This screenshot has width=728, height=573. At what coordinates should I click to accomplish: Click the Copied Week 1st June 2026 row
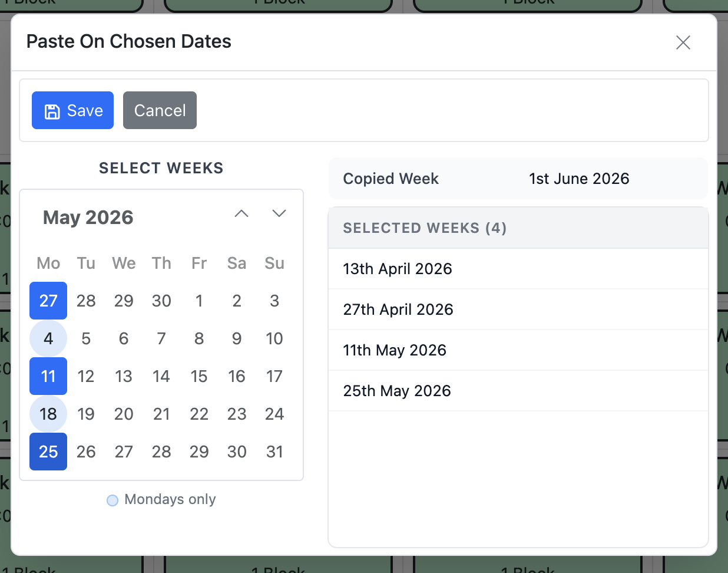tap(518, 179)
